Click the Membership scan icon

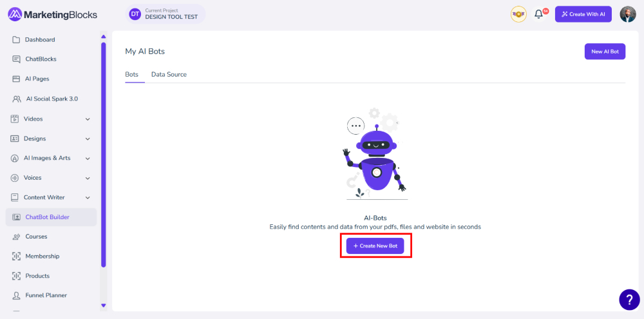point(17,256)
